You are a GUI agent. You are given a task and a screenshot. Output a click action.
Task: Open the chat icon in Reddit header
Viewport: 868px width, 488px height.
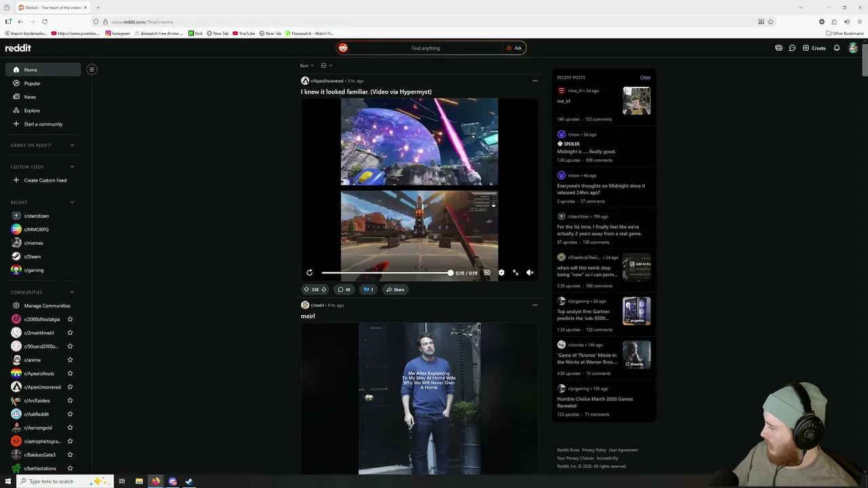click(792, 48)
